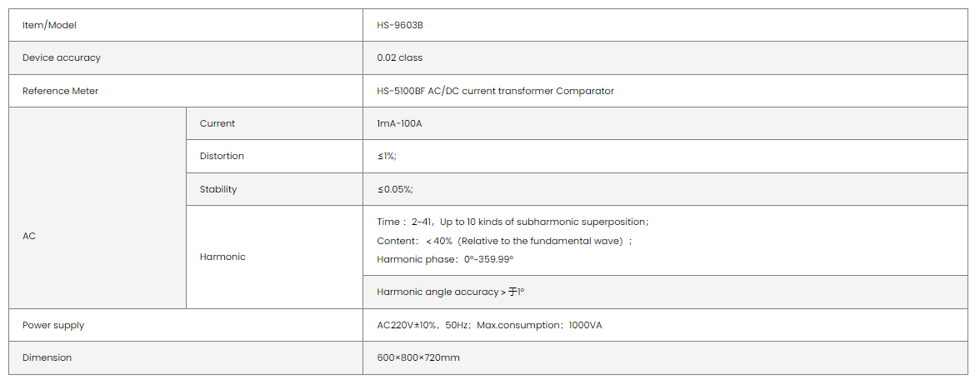Select the Harmonic angle accuracy cell
980x385 pixels.
pyautogui.click(x=451, y=292)
